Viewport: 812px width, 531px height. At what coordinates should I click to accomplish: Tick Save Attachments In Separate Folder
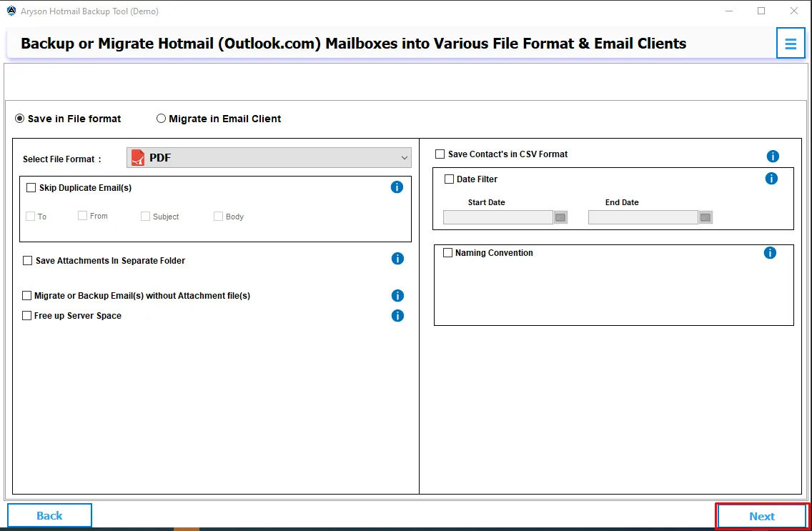[28, 261]
